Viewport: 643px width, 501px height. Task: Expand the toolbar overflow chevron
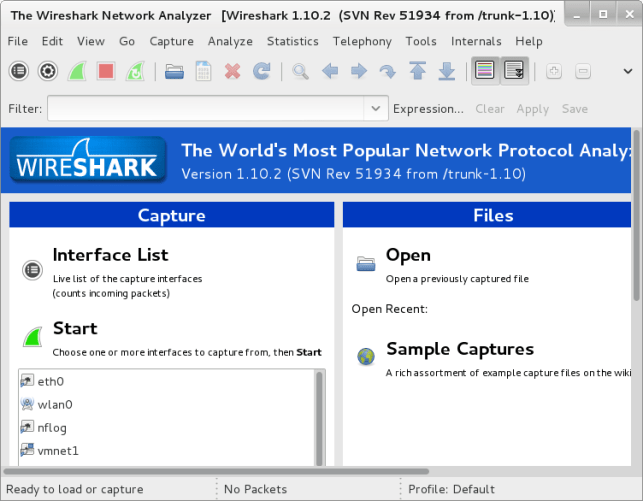[628, 71]
